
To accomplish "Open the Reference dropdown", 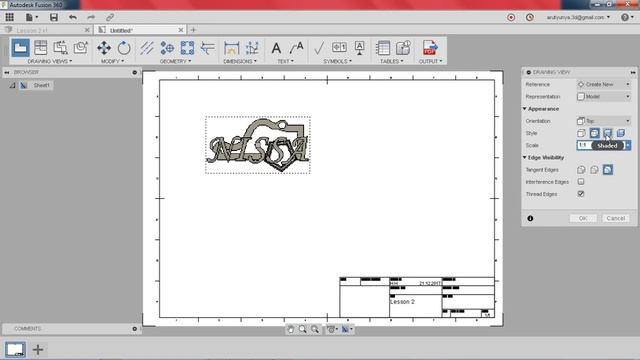I will coord(604,84).
